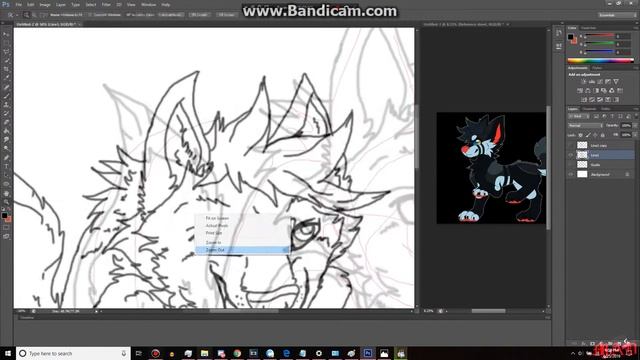This screenshot has width=640, height=360.
Task: Toggle Quick Mask mode icon
Action: coord(6,228)
